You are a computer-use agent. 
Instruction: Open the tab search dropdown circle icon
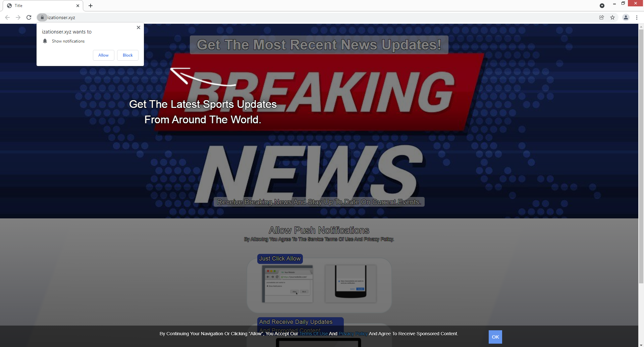click(x=602, y=6)
